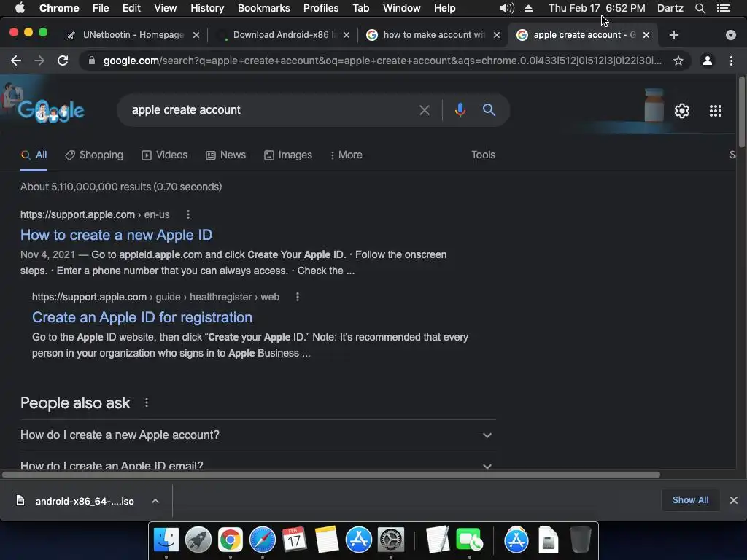Screen dimensions: 747x560
Task: Open Launchpad from the Dock
Action: pyautogui.click(x=198, y=540)
